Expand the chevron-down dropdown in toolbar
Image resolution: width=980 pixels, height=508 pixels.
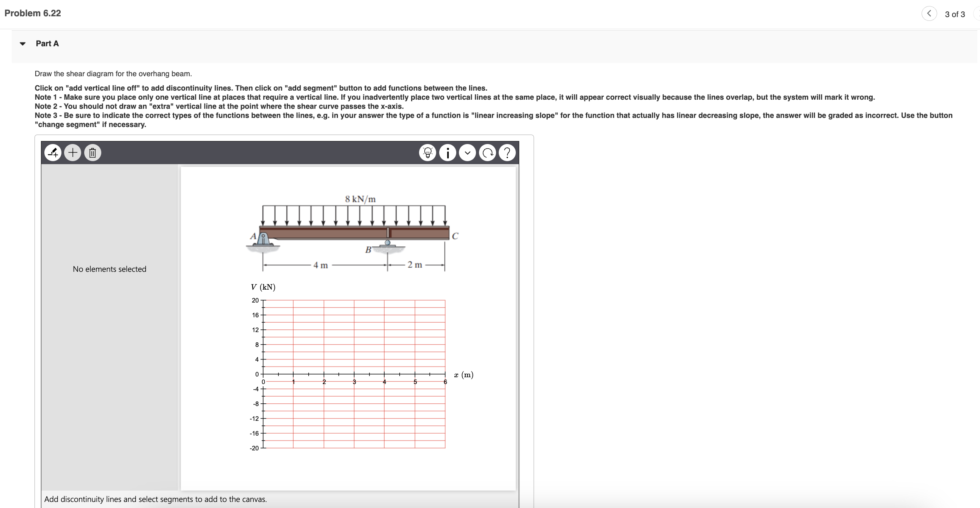468,153
